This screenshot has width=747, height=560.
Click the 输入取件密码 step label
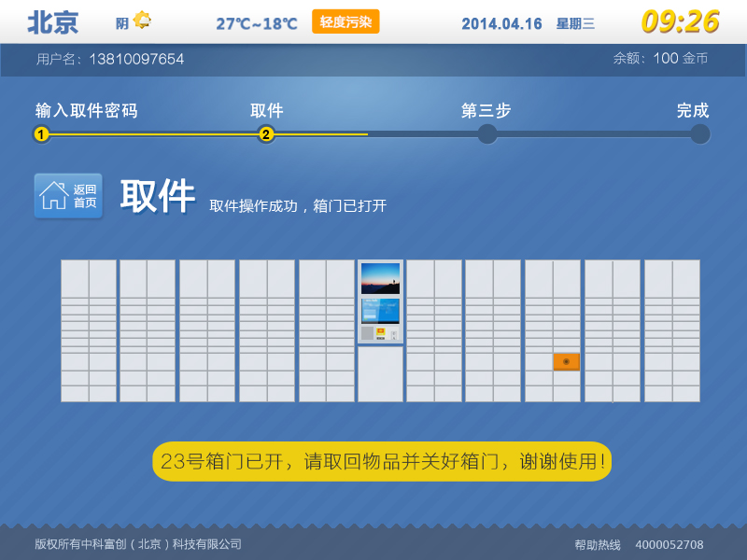click(86, 110)
